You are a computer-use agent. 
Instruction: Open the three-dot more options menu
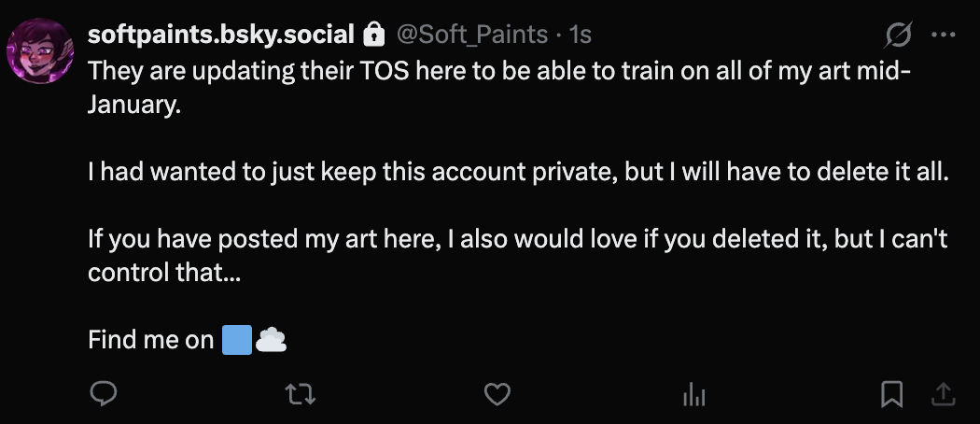(944, 35)
